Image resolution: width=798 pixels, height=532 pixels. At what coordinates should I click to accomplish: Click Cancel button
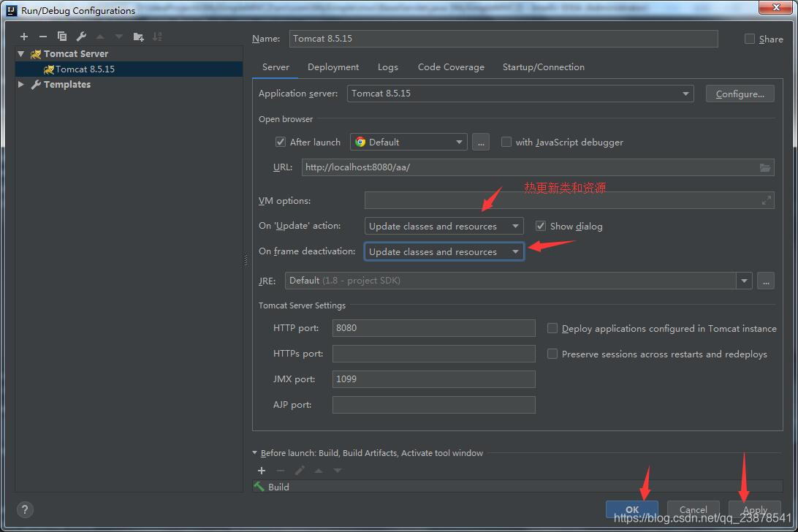pyautogui.click(x=693, y=509)
